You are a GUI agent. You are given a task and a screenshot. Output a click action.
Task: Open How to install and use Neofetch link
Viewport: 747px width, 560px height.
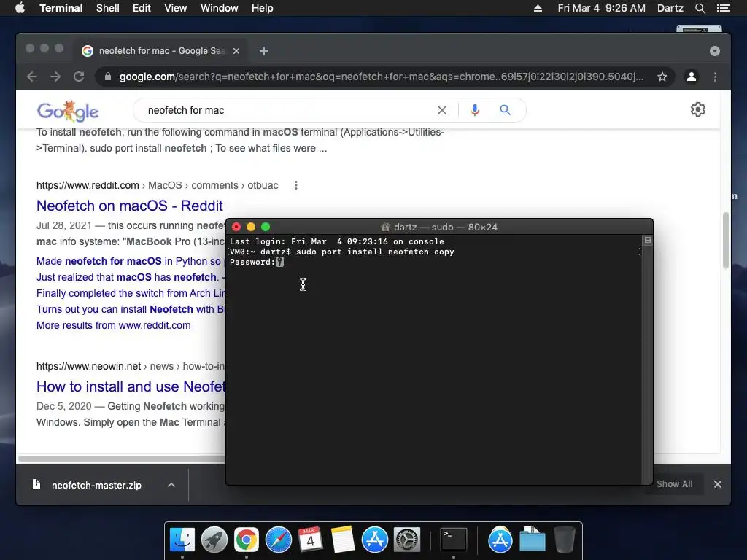click(131, 386)
